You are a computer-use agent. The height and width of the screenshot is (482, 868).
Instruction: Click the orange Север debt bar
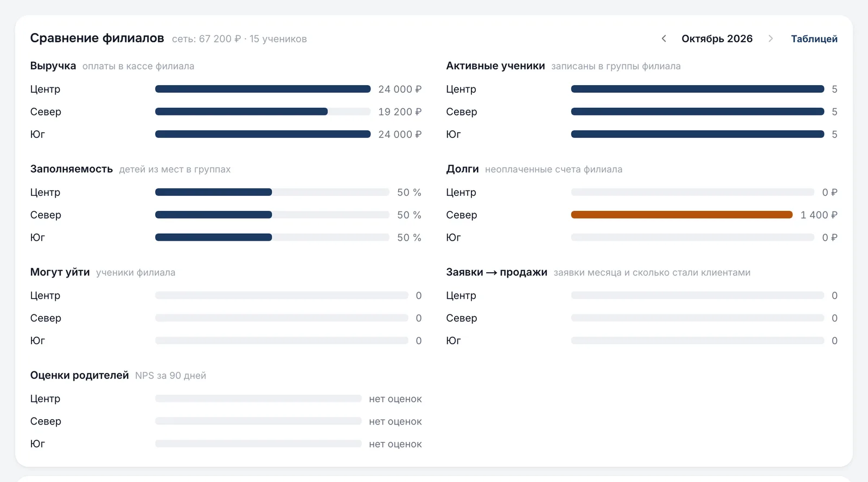click(x=682, y=215)
